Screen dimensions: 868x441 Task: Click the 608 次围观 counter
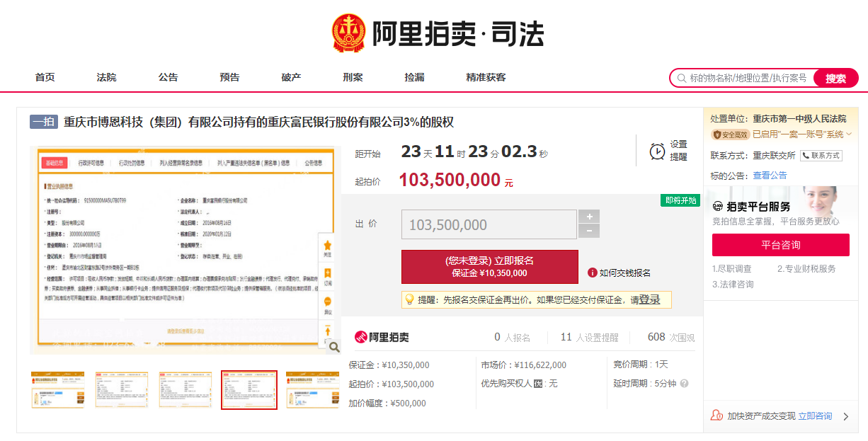pos(671,338)
